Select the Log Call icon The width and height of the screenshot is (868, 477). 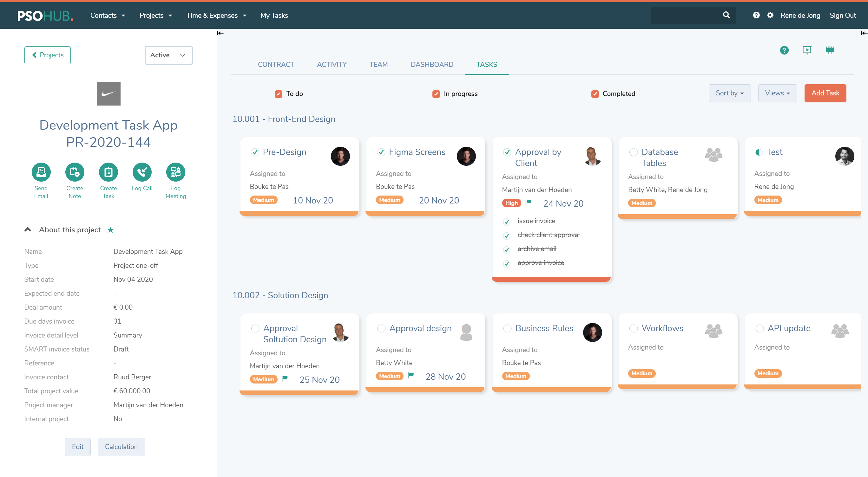coord(142,172)
